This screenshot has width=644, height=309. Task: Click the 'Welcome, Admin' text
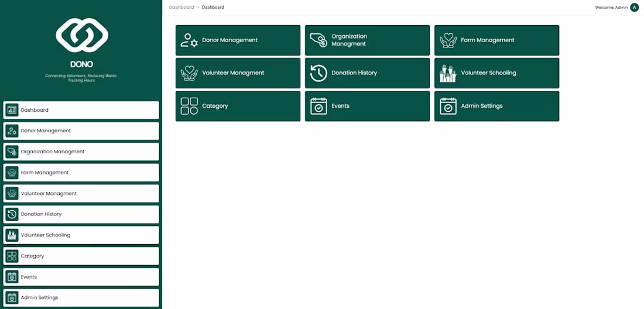(x=611, y=8)
